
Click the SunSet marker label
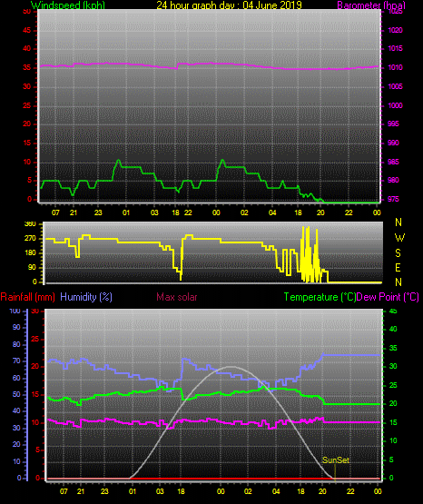(336, 460)
